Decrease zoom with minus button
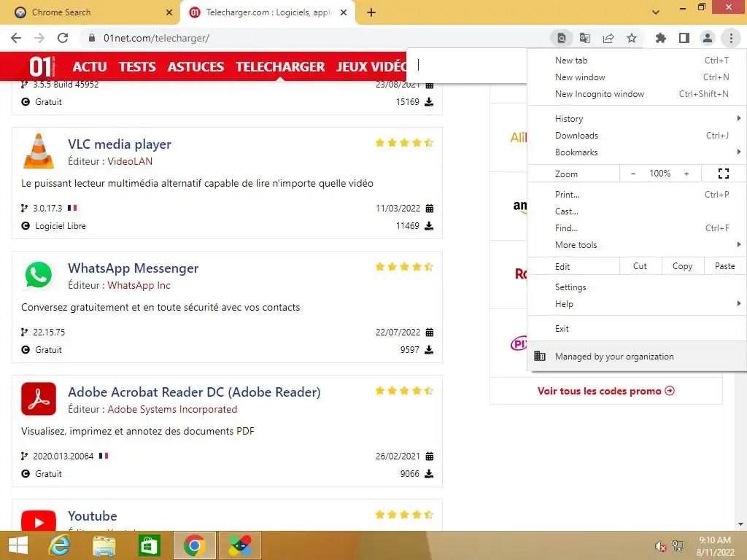This screenshot has height=560, width=747. coord(633,174)
